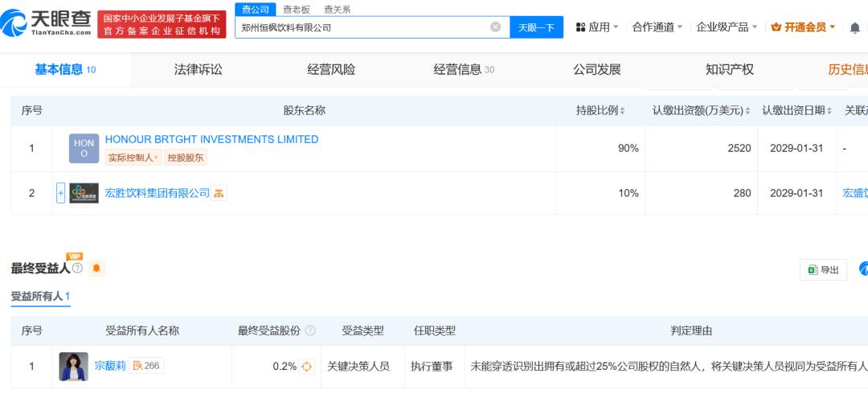Switch to the 查关系 search tab
This screenshot has width=868, height=394.
337,10
